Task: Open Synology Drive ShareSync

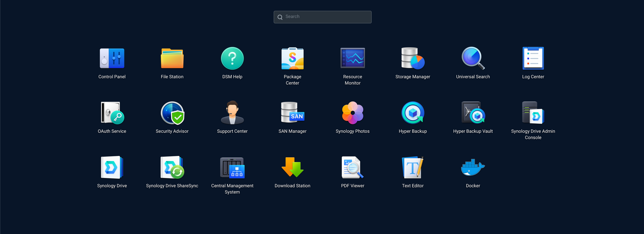Action: pyautogui.click(x=172, y=167)
